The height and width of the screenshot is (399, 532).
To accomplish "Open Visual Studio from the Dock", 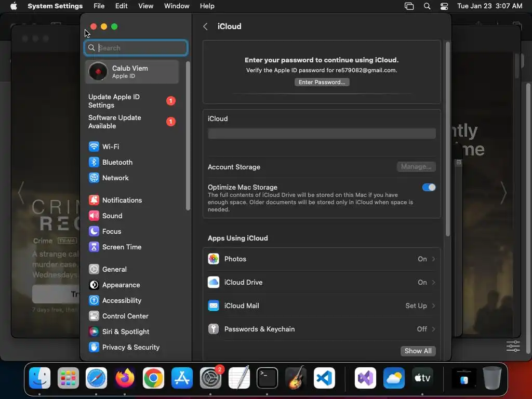I will click(365, 378).
